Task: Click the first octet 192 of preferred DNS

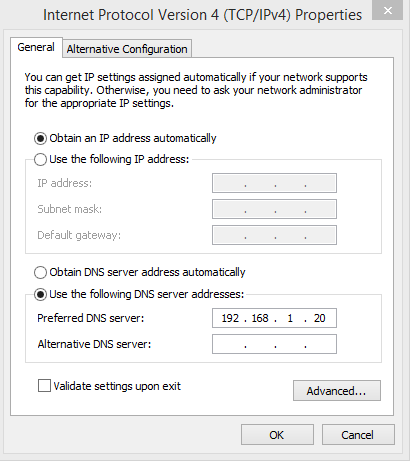Action: 230,318
